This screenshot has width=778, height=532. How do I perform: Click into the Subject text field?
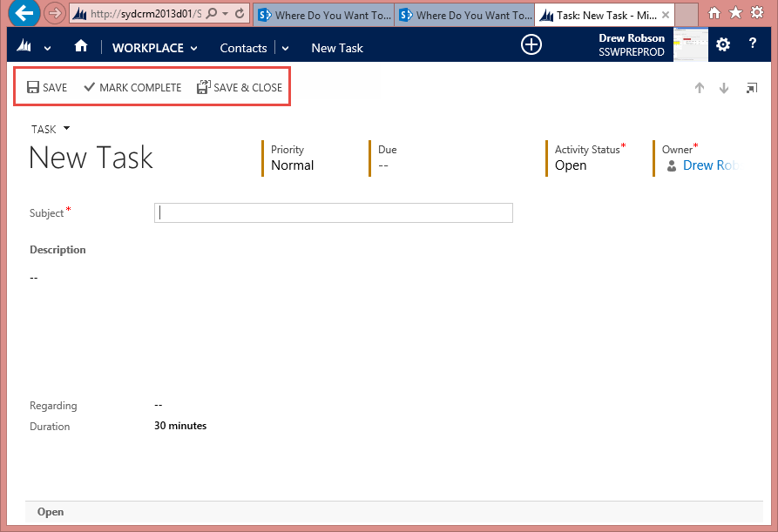334,213
